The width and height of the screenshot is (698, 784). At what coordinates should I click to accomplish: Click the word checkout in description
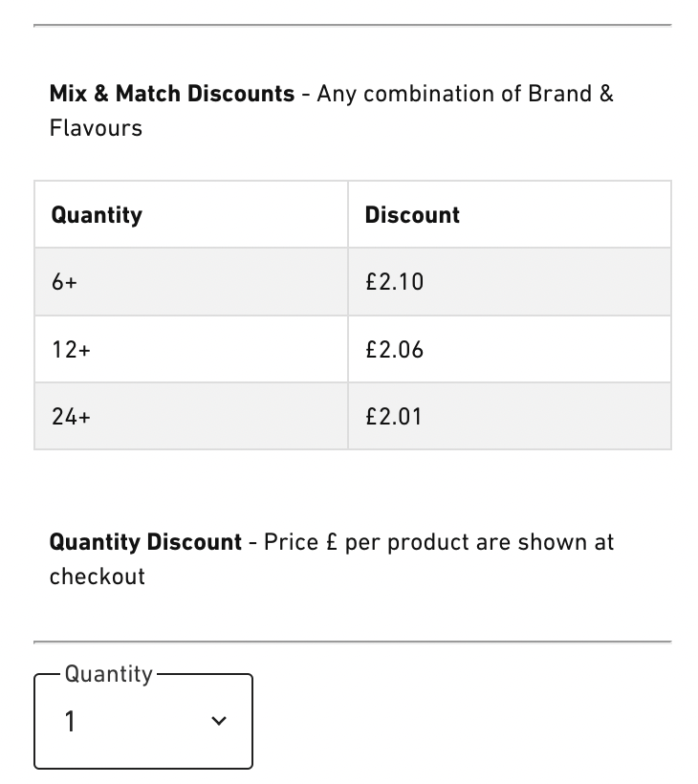point(98,577)
